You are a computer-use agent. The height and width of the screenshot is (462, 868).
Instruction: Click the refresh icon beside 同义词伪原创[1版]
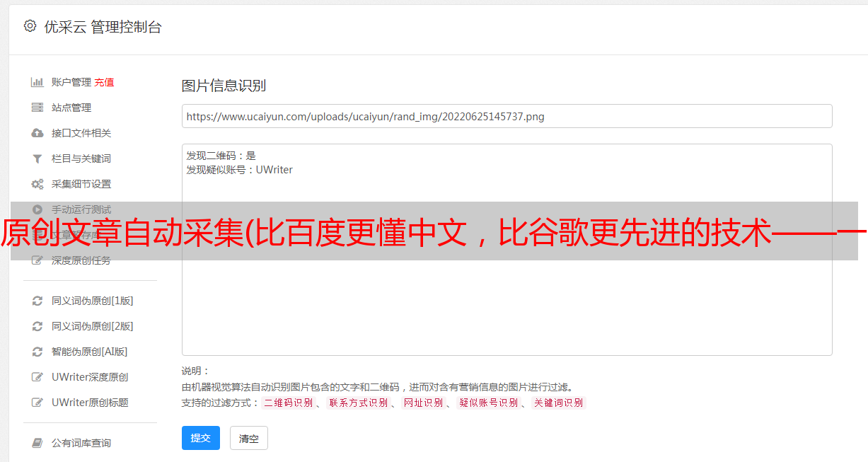tap(37, 301)
